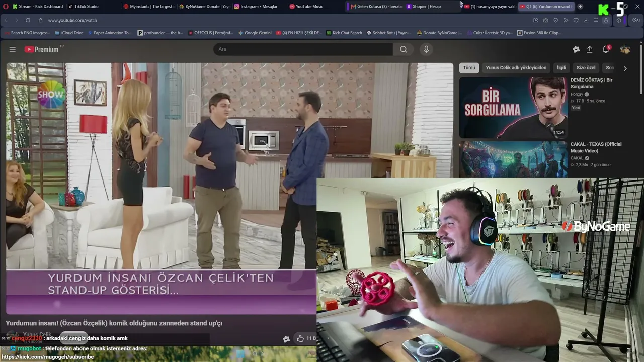Open Donate ByNoGame bookmark

[x=440, y=33]
